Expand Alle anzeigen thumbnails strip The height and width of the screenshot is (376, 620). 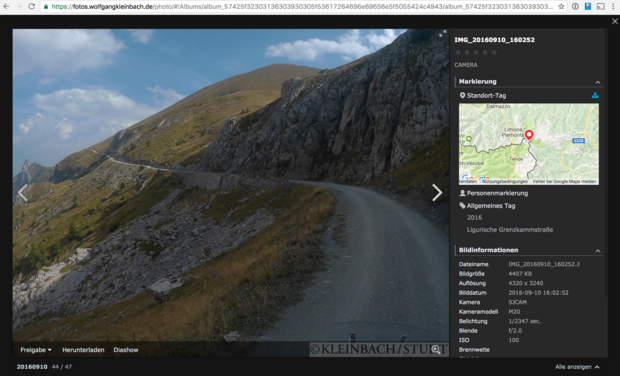tap(577, 367)
